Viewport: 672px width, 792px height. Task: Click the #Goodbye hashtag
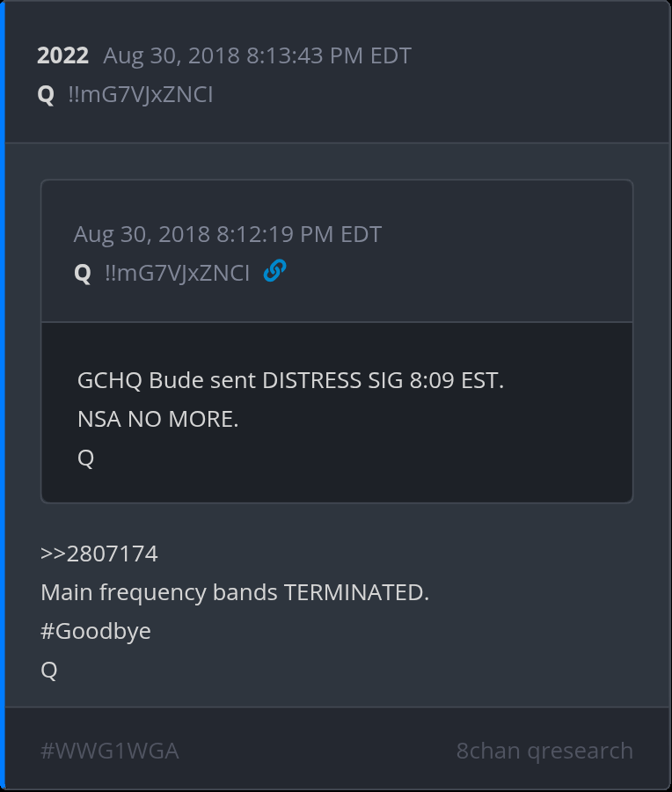(x=96, y=631)
